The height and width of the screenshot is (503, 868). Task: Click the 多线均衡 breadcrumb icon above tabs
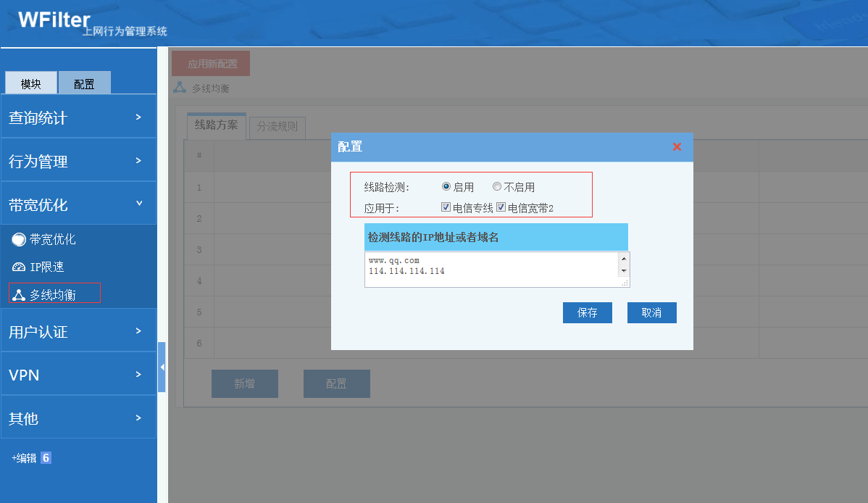click(180, 88)
